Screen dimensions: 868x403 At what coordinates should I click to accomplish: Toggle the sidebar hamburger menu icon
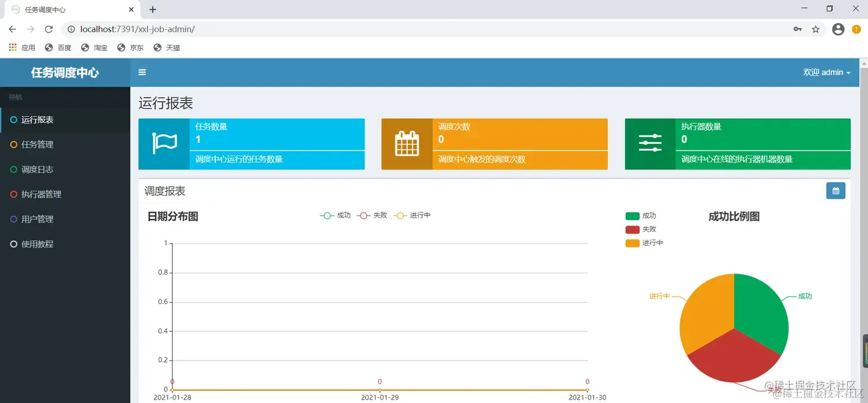pyautogui.click(x=142, y=72)
